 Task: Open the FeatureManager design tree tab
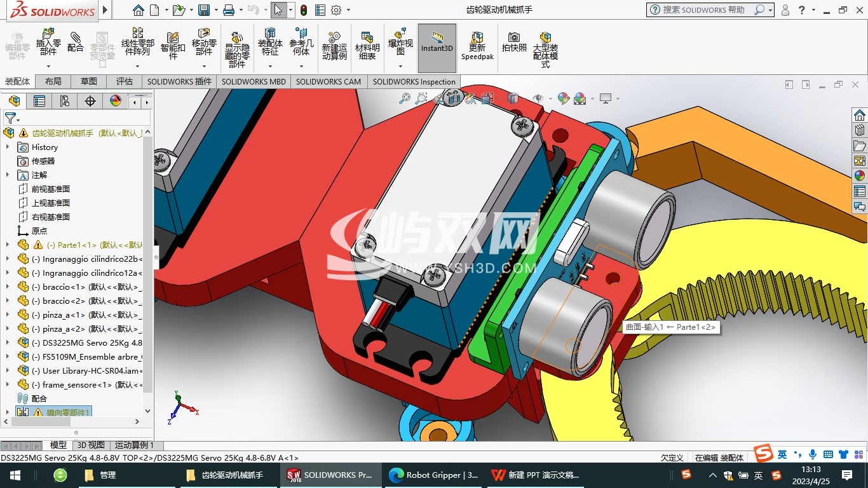coord(14,101)
